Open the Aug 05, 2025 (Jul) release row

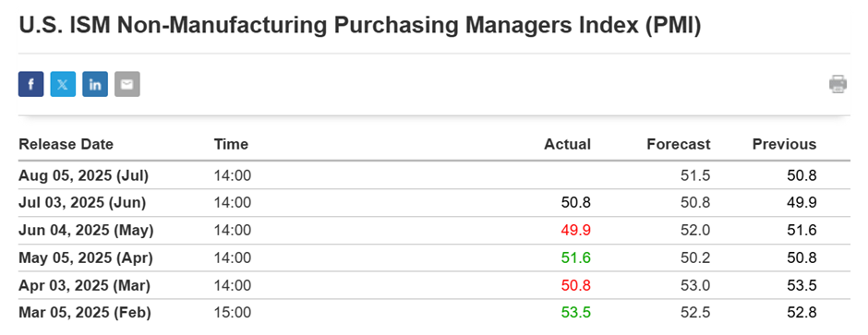[x=434, y=175]
